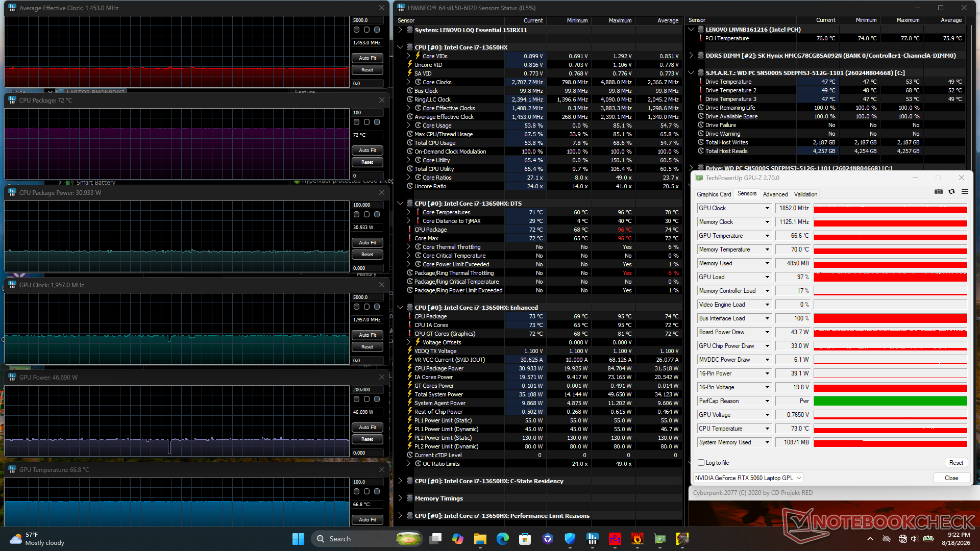Screen dimensions: 980x551
Task: Open Windows Security shield in taskbar
Action: pyautogui.click(x=570, y=539)
